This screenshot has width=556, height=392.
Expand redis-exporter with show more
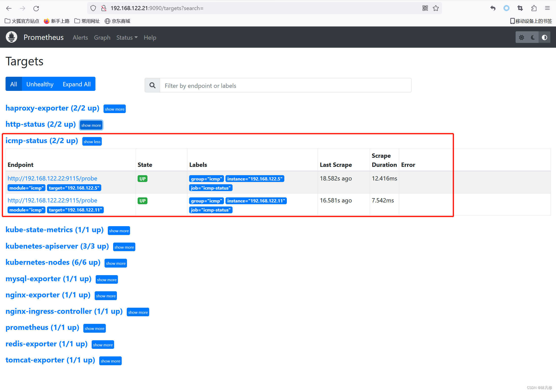point(103,345)
